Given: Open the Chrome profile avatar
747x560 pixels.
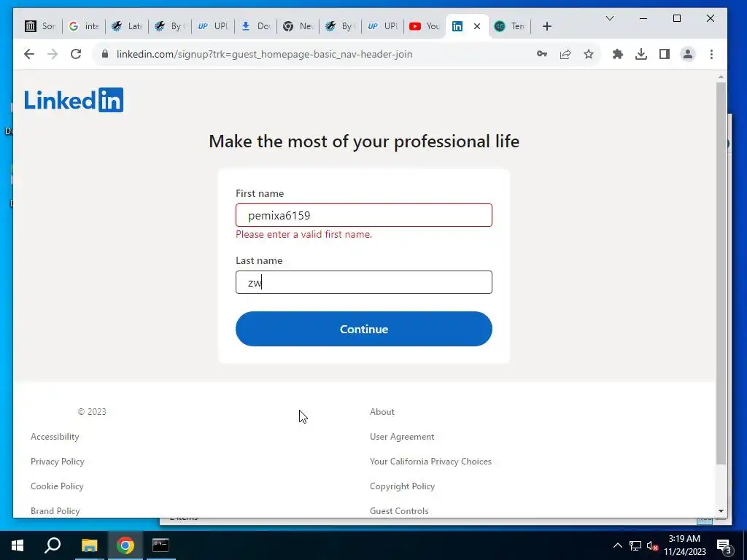Looking at the screenshot, I should point(688,54).
